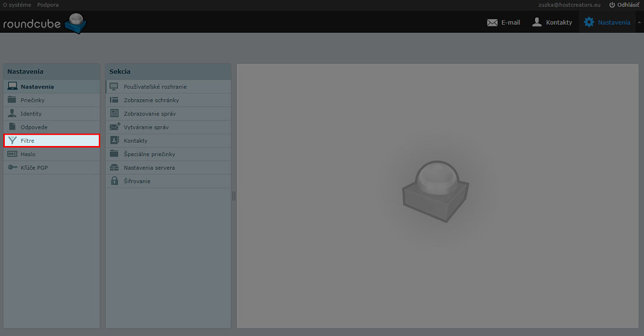
Task: Open Nastavenia in the top bar
Action: [607, 23]
